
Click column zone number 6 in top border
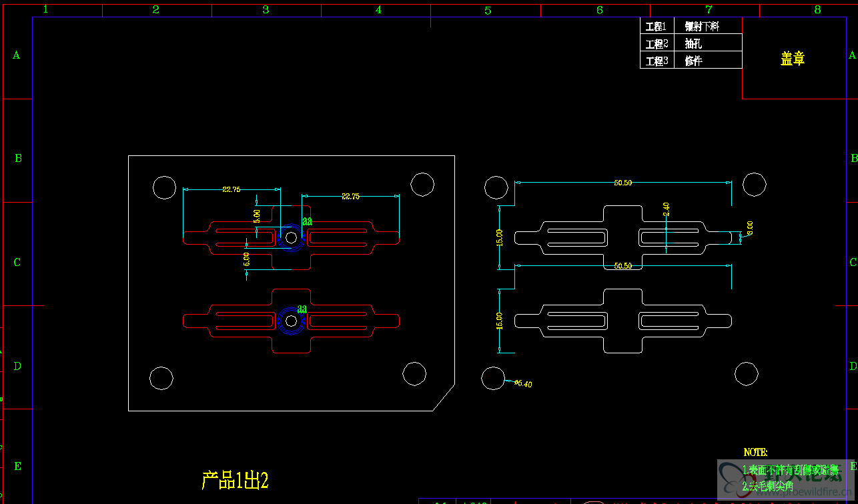coord(600,9)
